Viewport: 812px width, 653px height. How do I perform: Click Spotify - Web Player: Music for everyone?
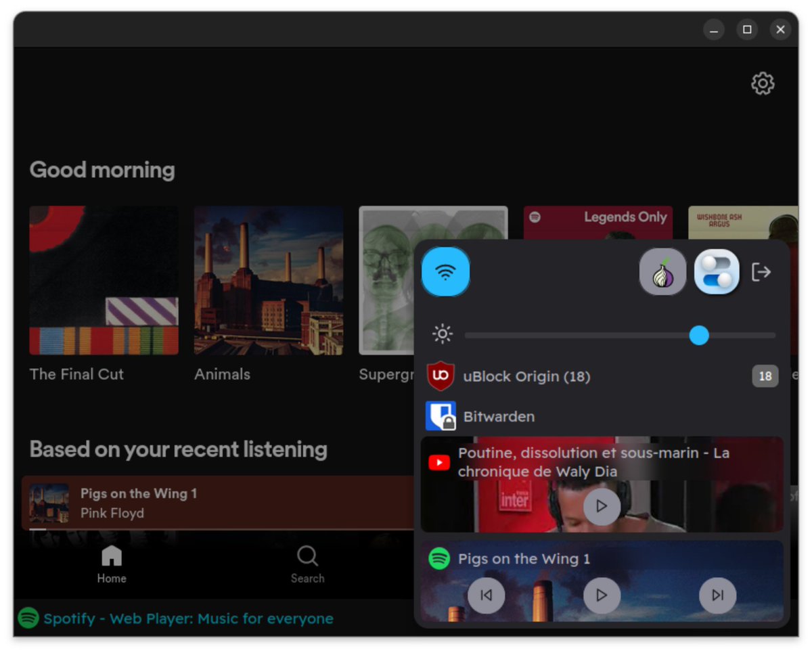[188, 618]
